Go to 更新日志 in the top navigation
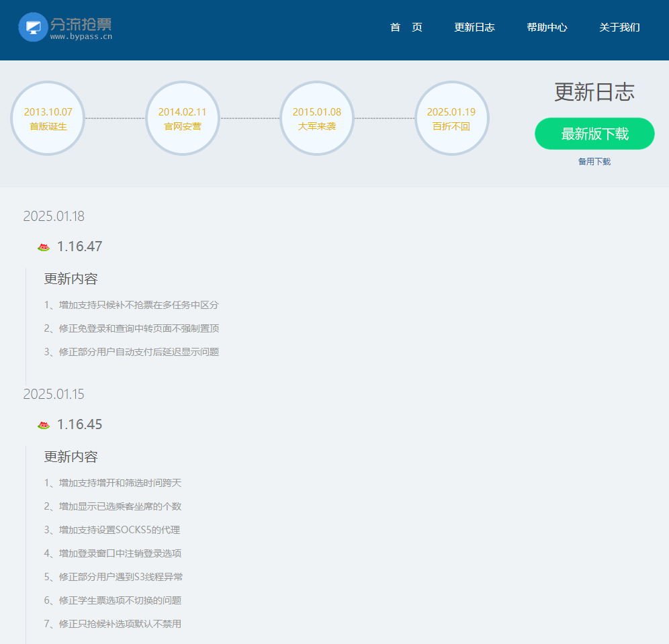 point(474,28)
